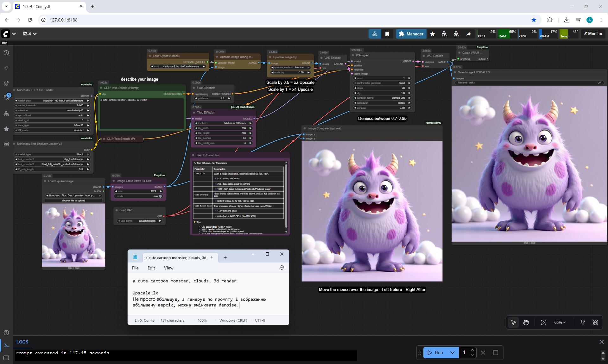This screenshot has height=364, width=608.
Task: Open Notepad settings gear icon
Action: pyautogui.click(x=282, y=268)
